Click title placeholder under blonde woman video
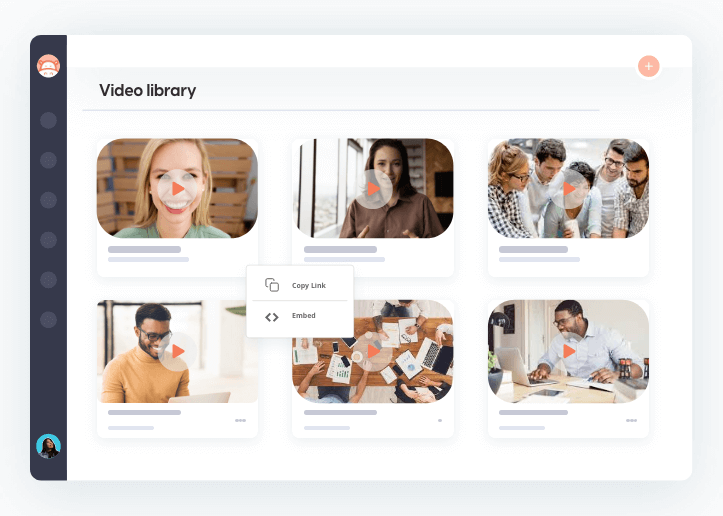 [x=144, y=249]
